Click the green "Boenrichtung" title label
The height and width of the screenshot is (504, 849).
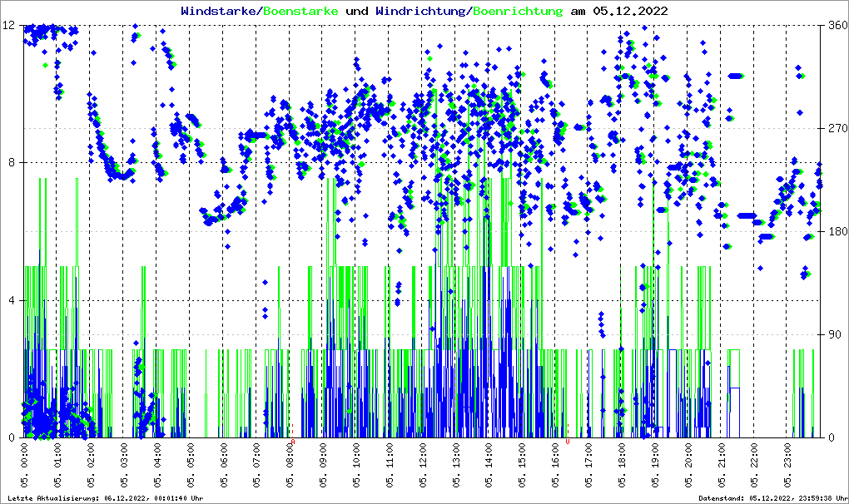(x=518, y=11)
